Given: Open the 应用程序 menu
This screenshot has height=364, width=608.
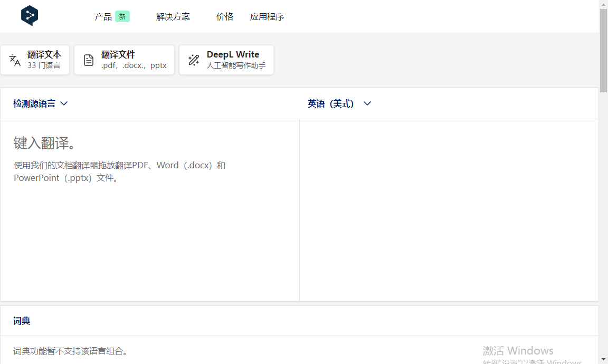Looking at the screenshot, I should (267, 17).
